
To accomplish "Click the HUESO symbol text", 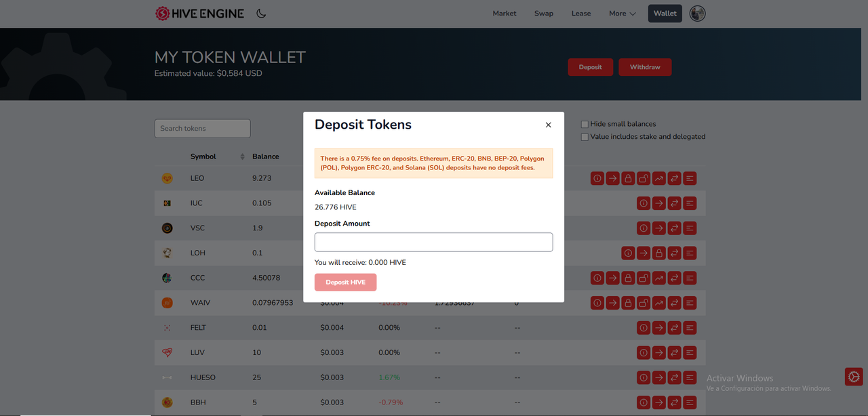I will [203, 377].
